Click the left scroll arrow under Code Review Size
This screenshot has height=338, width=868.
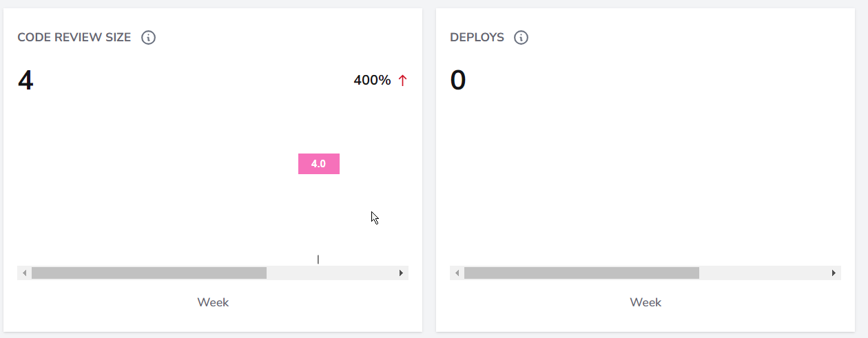24,273
